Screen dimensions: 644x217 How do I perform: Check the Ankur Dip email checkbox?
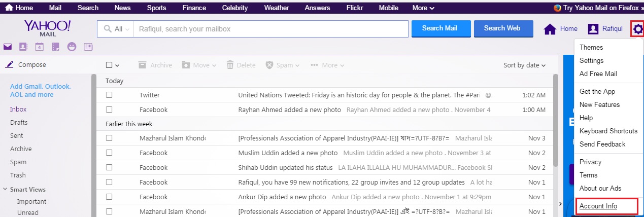(x=109, y=197)
